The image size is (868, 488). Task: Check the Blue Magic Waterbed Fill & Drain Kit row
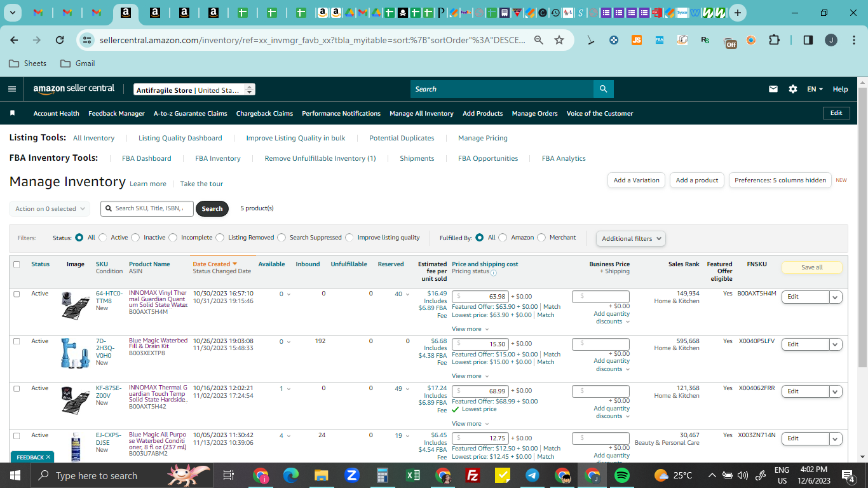point(17,341)
